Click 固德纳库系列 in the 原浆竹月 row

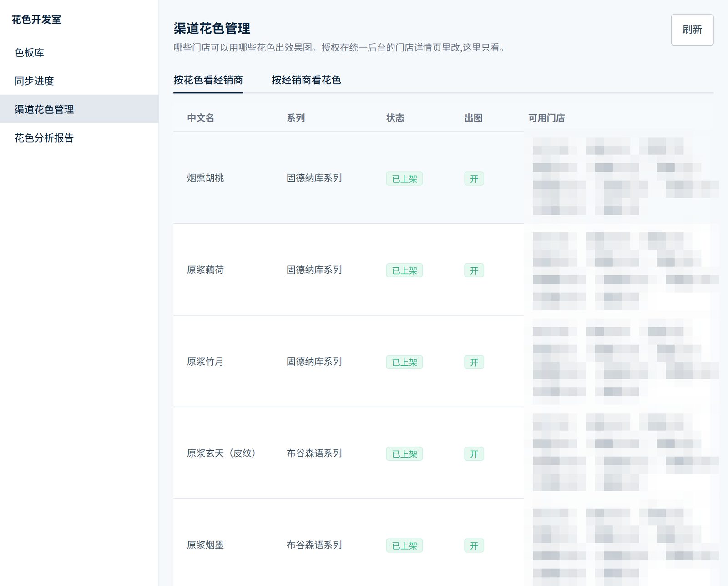314,362
